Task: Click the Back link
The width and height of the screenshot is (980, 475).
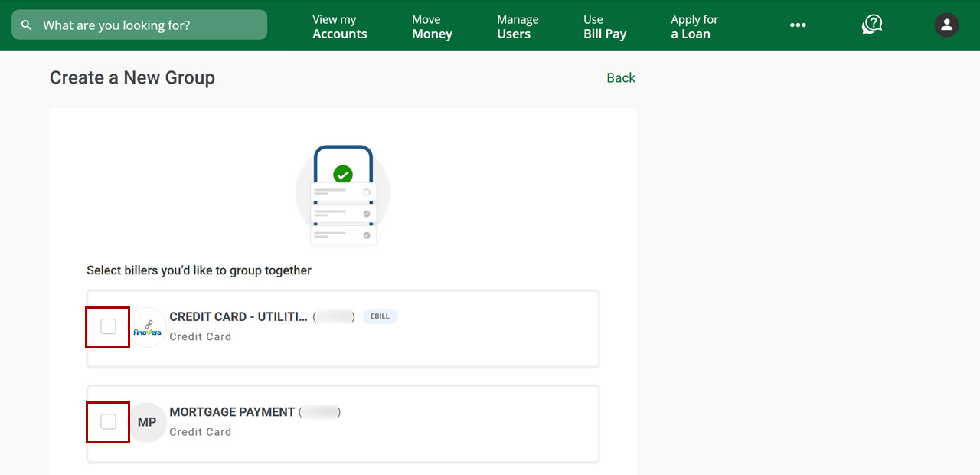Action: [x=620, y=78]
